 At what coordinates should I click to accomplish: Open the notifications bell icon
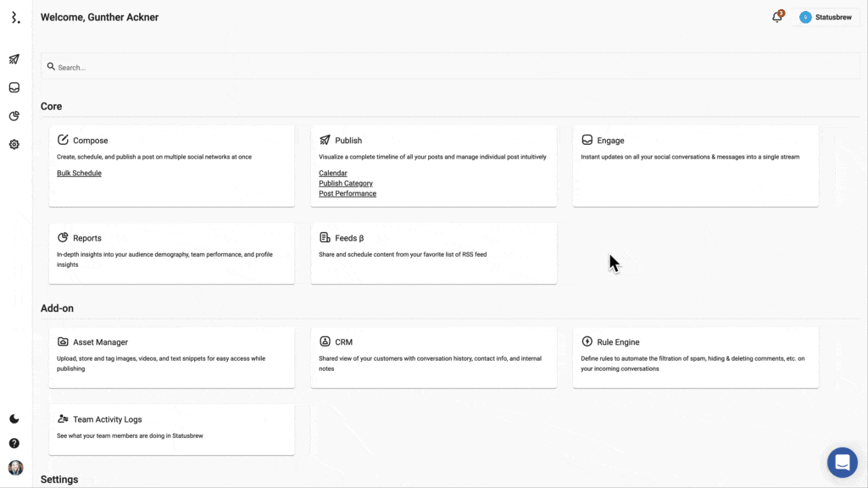tap(776, 17)
